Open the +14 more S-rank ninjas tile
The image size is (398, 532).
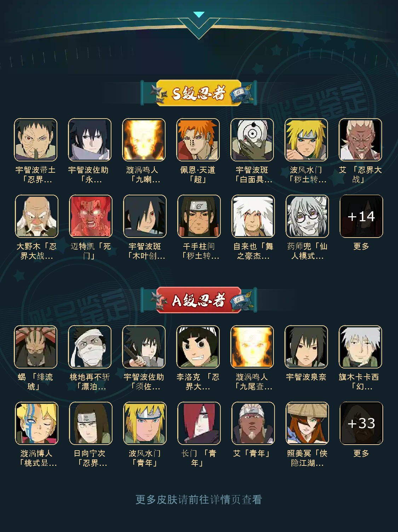[361, 216]
